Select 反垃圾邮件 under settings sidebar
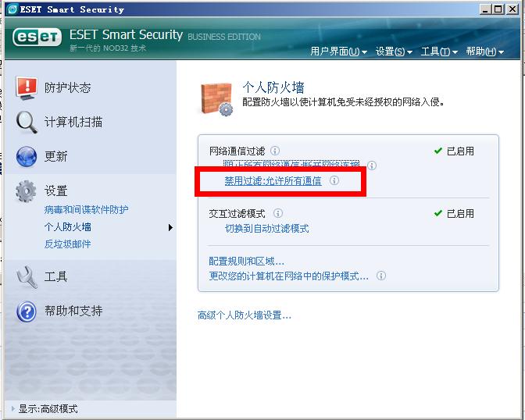The width and height of the screenshot is (525, 420). [x=68, y=244]
